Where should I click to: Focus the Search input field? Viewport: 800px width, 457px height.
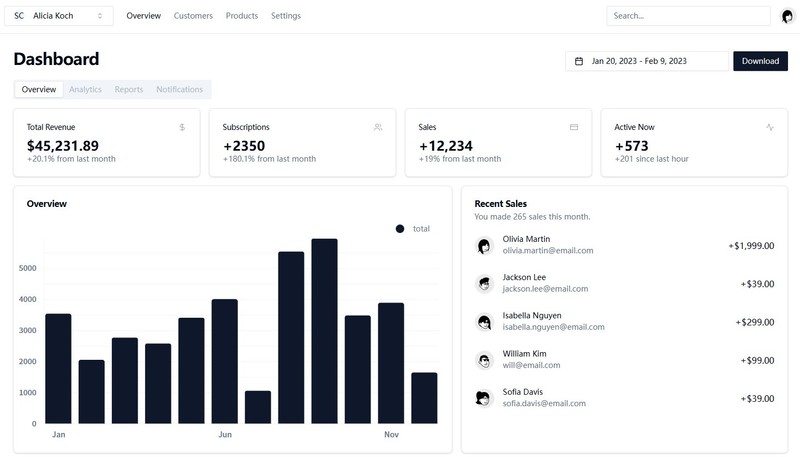tap(688, 16)
